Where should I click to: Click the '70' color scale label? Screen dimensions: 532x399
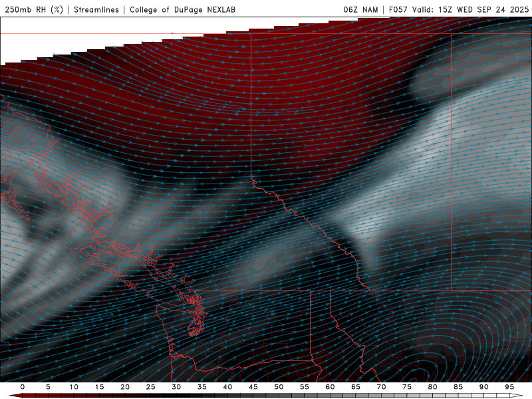coord(381,387)
